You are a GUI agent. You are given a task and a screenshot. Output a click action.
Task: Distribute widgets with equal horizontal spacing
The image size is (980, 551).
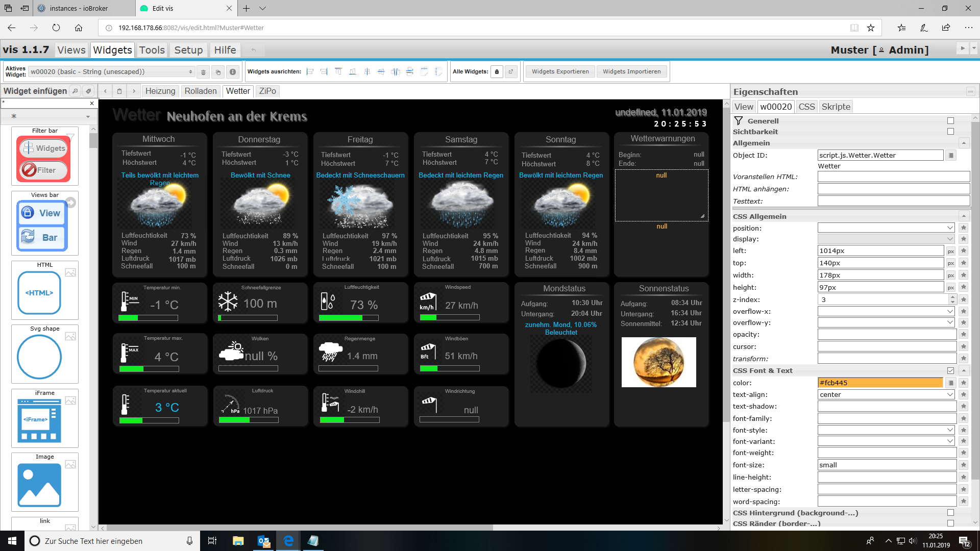[396, 72]
